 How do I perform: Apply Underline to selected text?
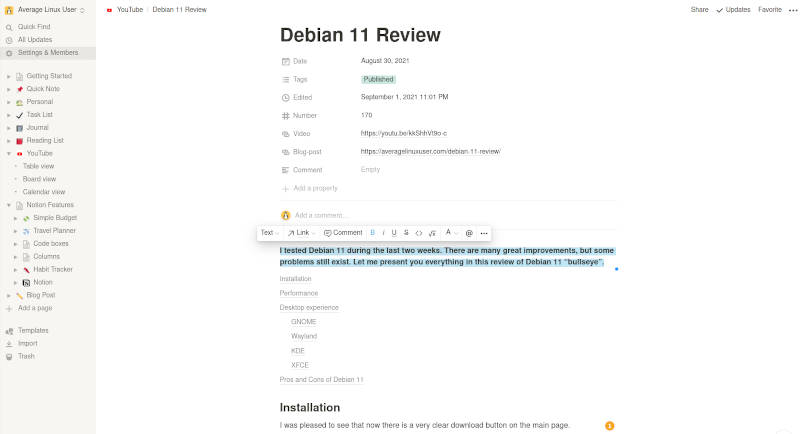point(394,233)
